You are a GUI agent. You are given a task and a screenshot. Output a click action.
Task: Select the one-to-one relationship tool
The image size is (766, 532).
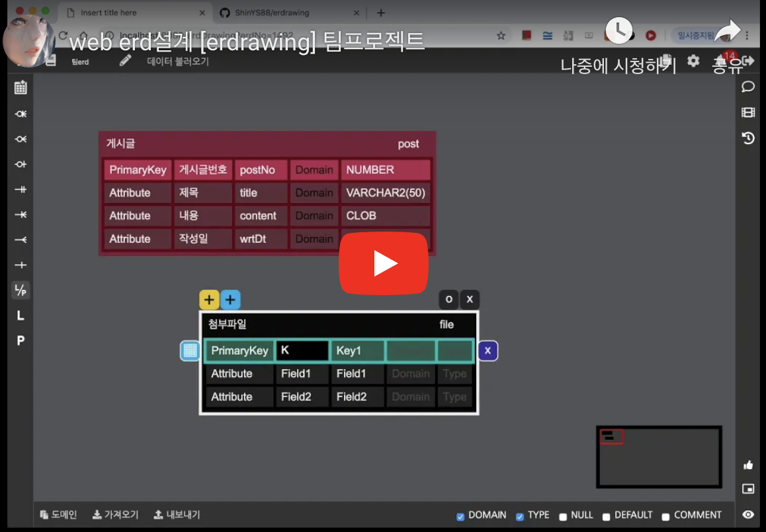[x=20, y=163]
